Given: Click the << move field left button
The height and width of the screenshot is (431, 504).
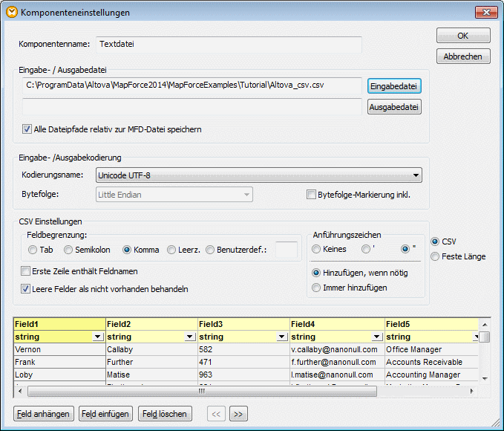Looking at the screenshot, I should click(x=215, y=414).
